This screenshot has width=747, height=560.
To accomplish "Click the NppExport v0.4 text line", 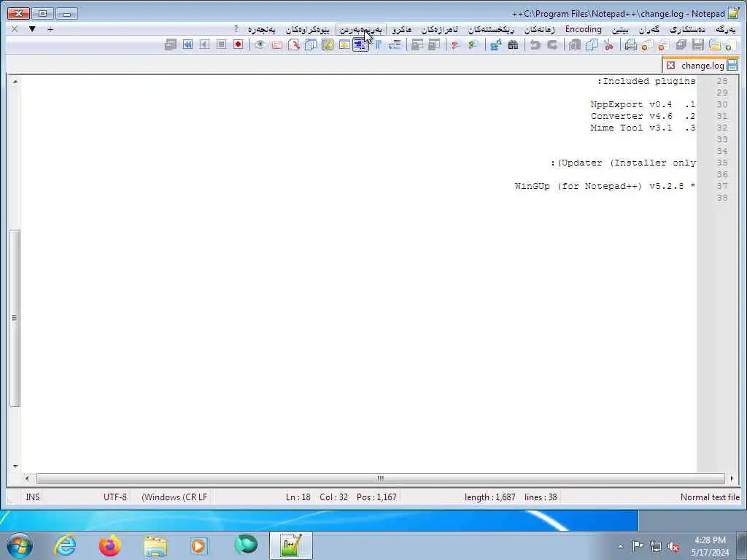I will [x=643, y=105].
